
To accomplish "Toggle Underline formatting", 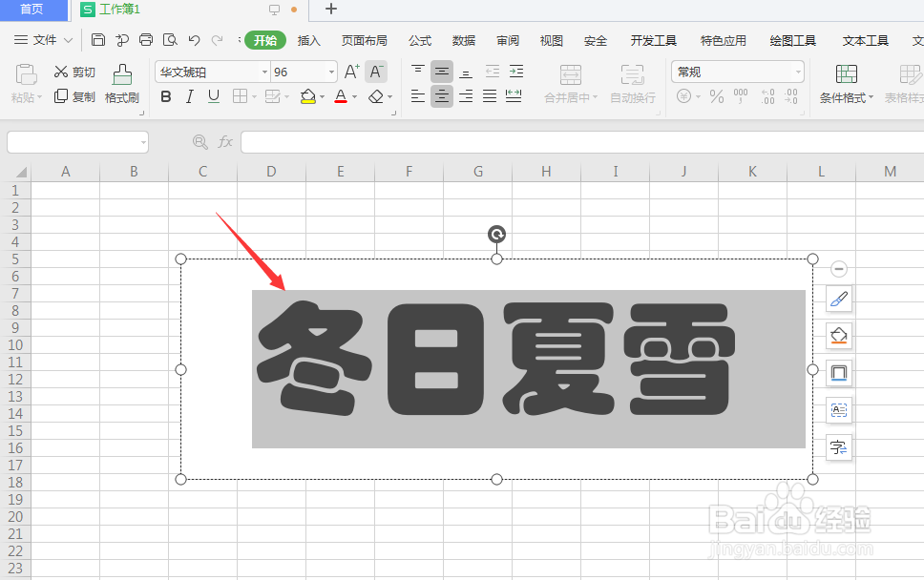I will (x=214, y=96).
